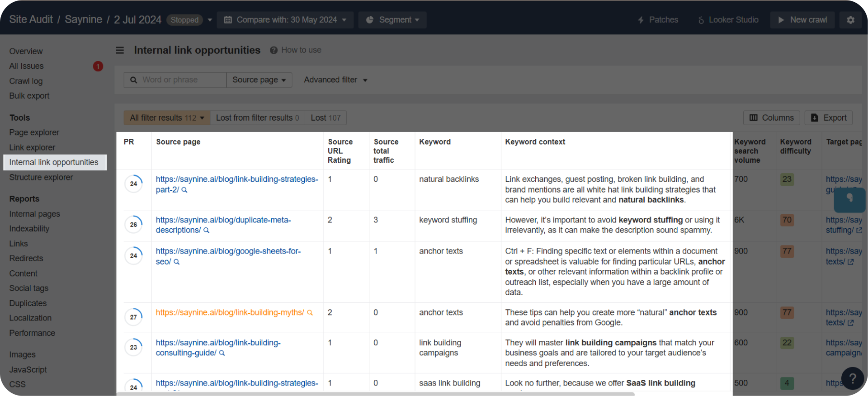This screenshot has height=396, width=868.
Task: Open the Source page filter dropdown
Action: click(259, 80)
